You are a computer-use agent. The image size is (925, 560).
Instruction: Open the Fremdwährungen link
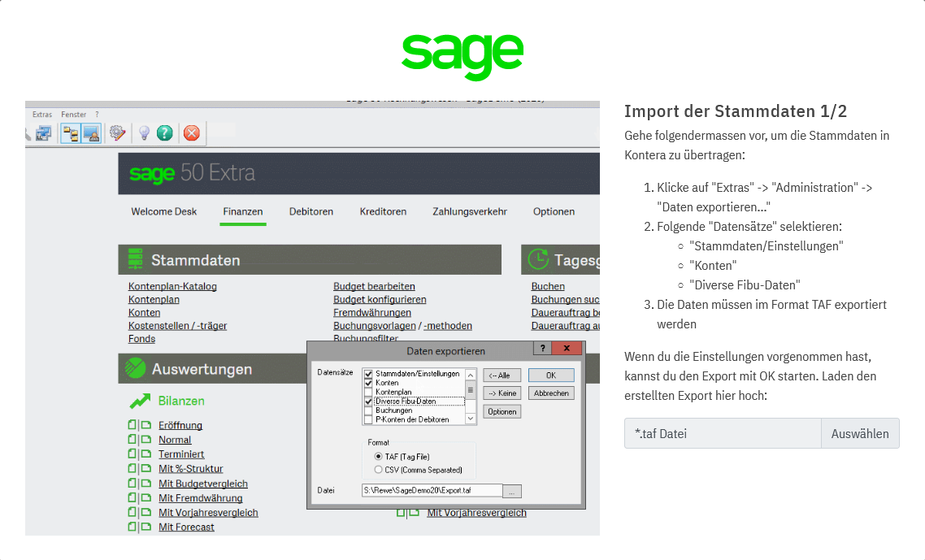tap(372, 313)
